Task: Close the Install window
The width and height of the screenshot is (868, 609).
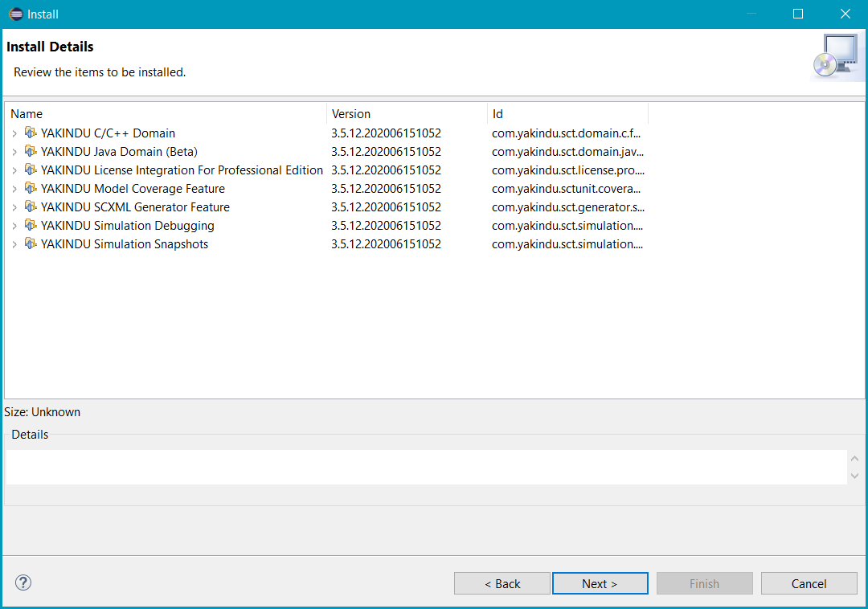Action: coord(845,14)
